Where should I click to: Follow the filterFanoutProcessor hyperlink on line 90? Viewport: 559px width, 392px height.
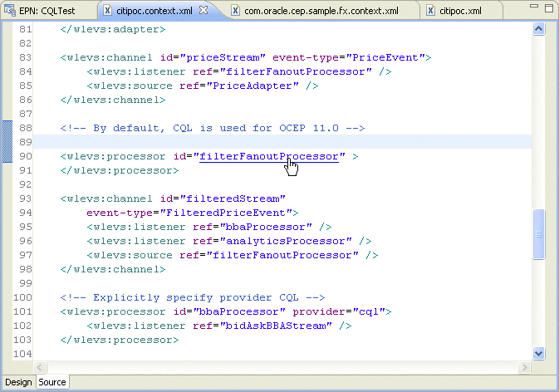[x=269, y=156]
